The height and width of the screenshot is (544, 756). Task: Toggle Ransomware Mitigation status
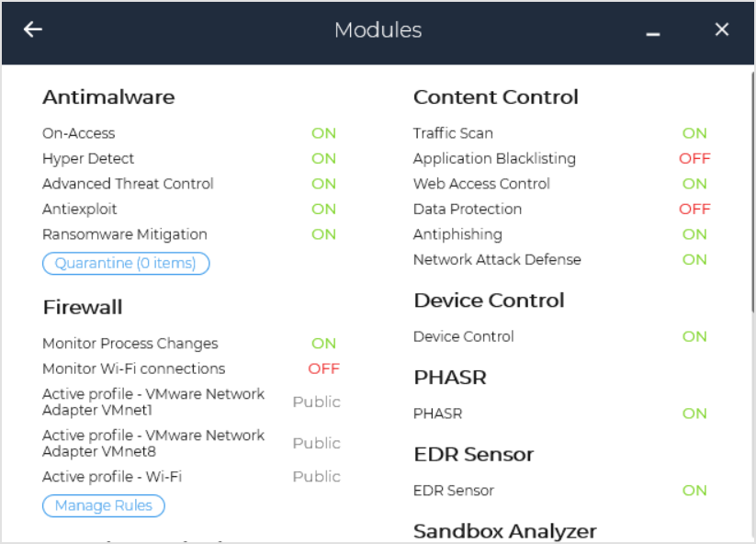[323, 234]
